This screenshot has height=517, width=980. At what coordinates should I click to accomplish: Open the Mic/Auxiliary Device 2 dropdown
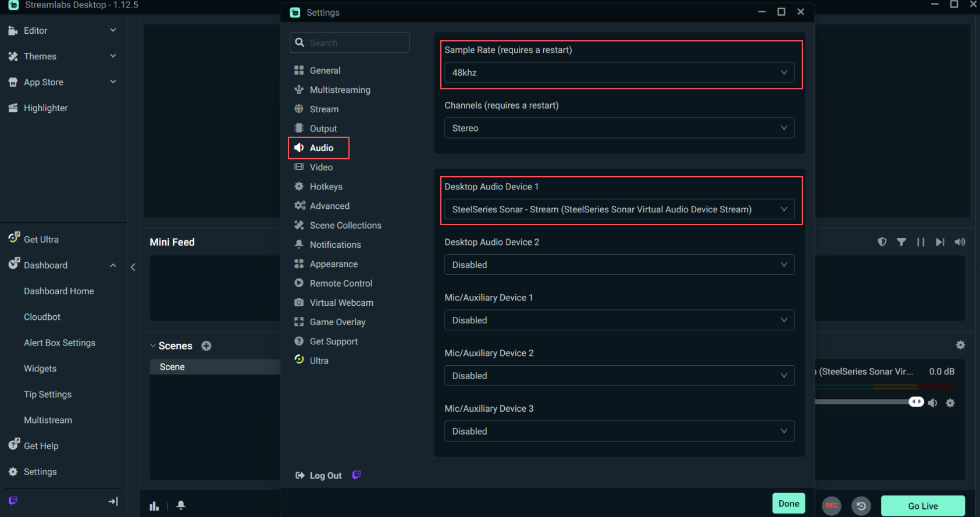(x=619, y=376)
